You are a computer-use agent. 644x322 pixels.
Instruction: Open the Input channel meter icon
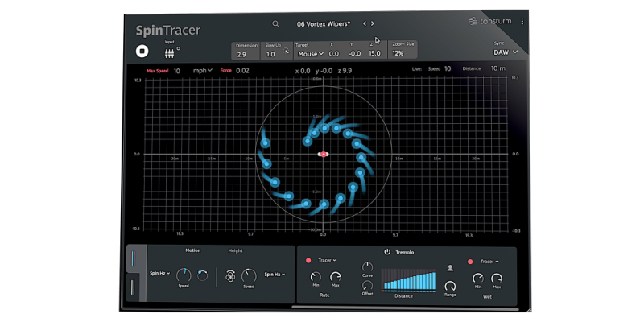click(169, 53)
